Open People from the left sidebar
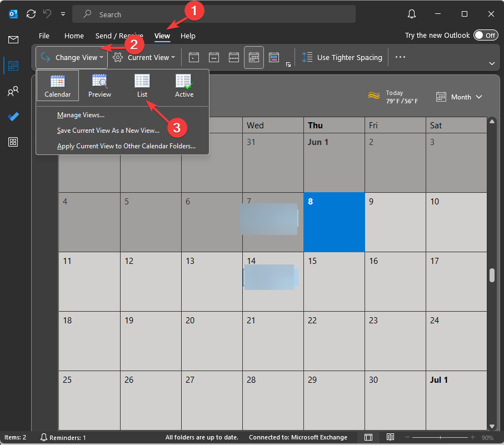The image size is (504, 445). pos(13,91)
